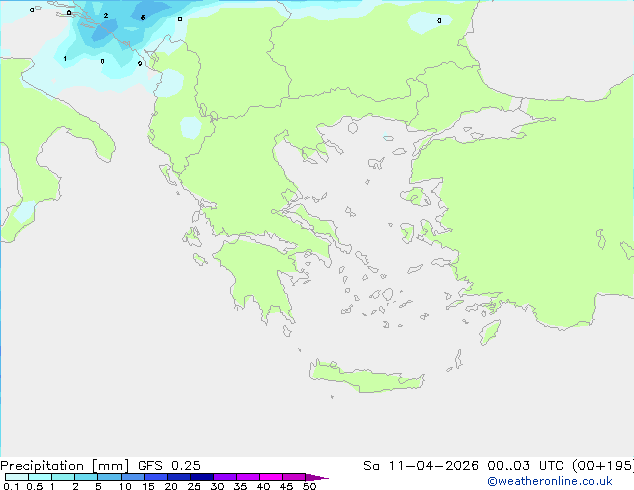Select the 2–5 mm legend color swatch

(86, 477)
